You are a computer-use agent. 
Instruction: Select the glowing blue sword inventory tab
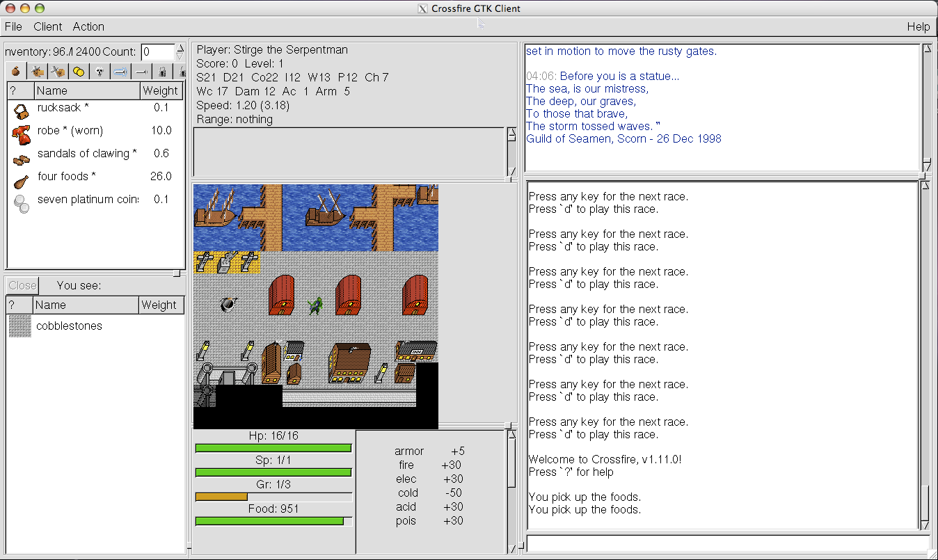pos(120,71)
